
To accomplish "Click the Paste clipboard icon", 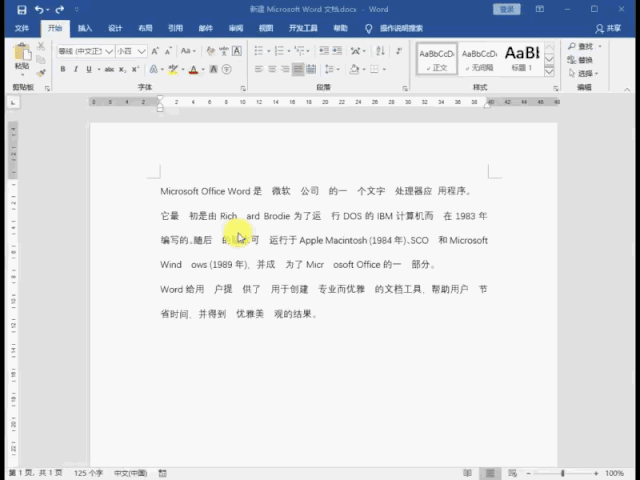I will click(22, 53).
